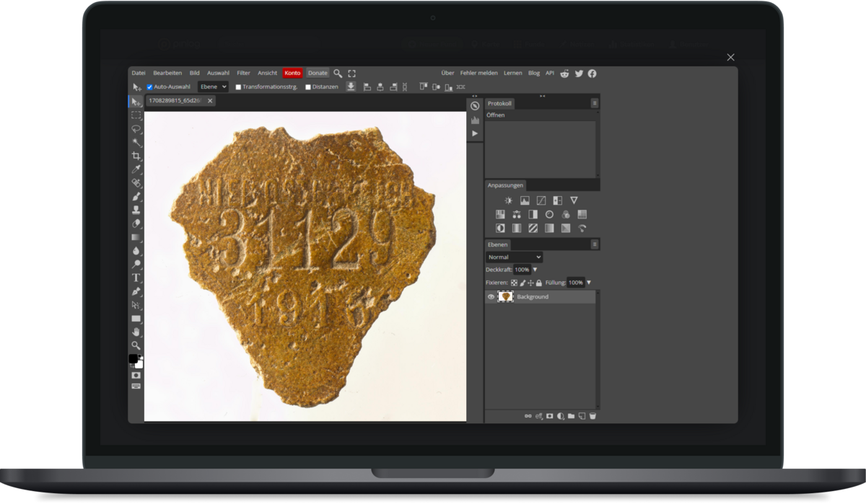Image resolution: width=866 pixels, height=504 pixels.
Task: Open the Normal blend mode dropdown
Action: tap(514, 257)
